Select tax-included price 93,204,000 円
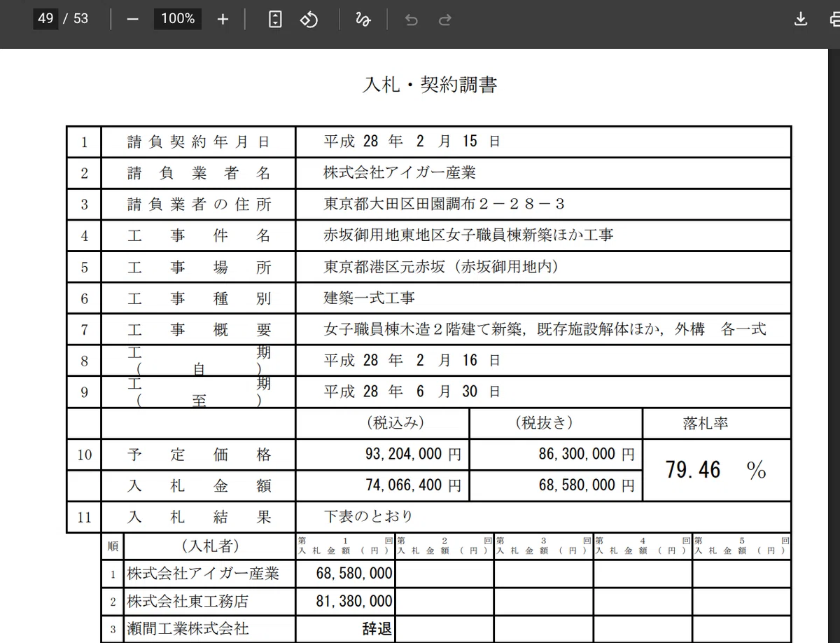Viewport: 840px width, 643px height. pos(413,455)
